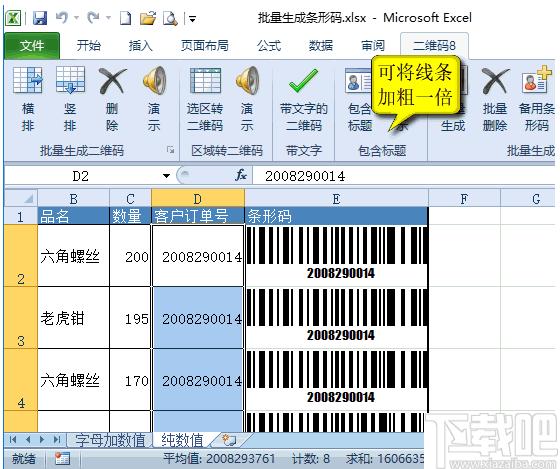Click the 带文字的二维码 checkmark button
The height and width of the screenshot is (469, 560).
click(304, 99)
